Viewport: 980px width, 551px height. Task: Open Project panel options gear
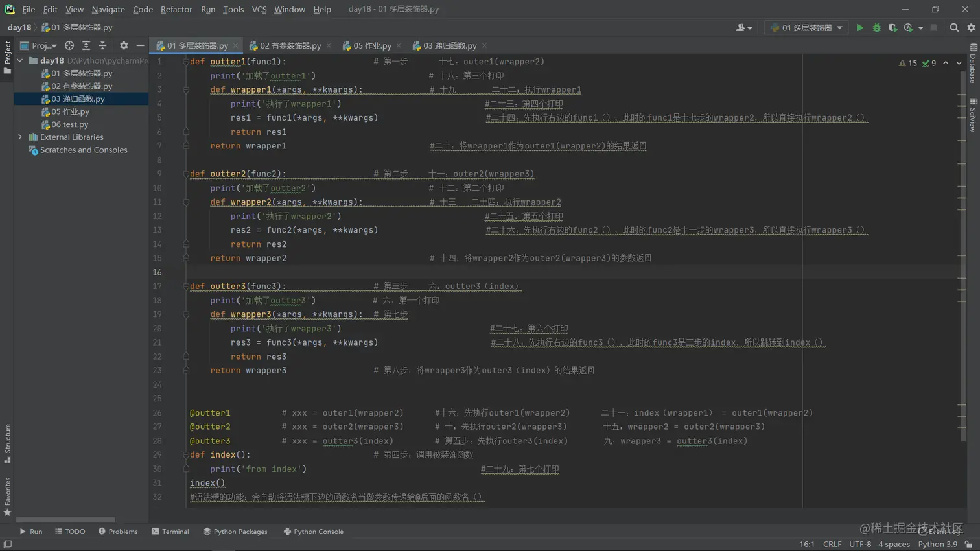point(124,45)
